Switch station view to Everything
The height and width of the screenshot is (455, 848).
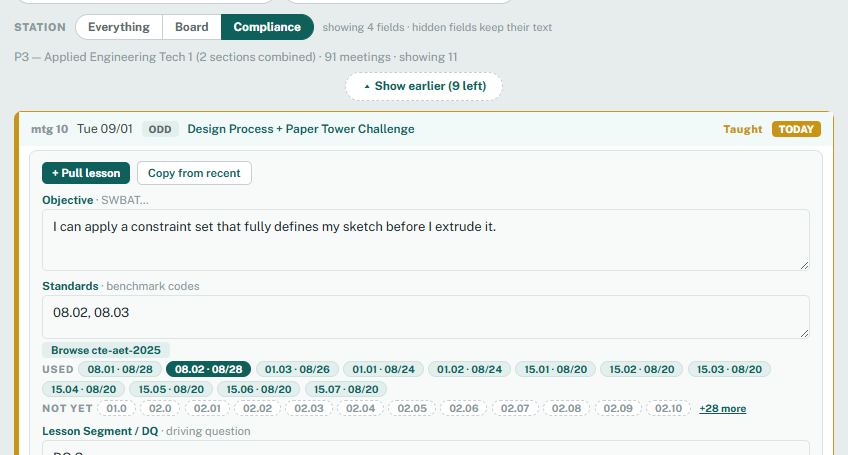pos(119,27)
